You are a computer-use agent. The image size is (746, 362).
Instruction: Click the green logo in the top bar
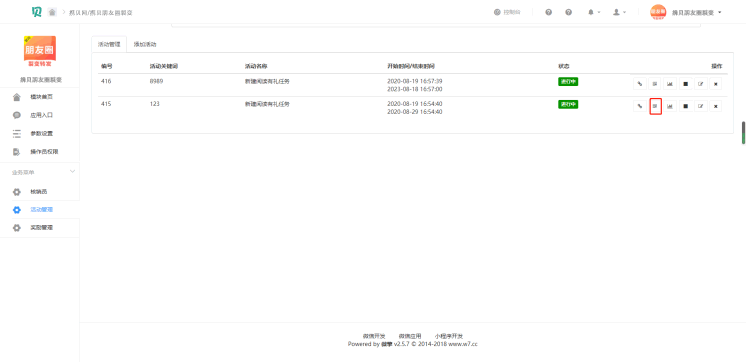pyautogui.click(x=37, y=12)
